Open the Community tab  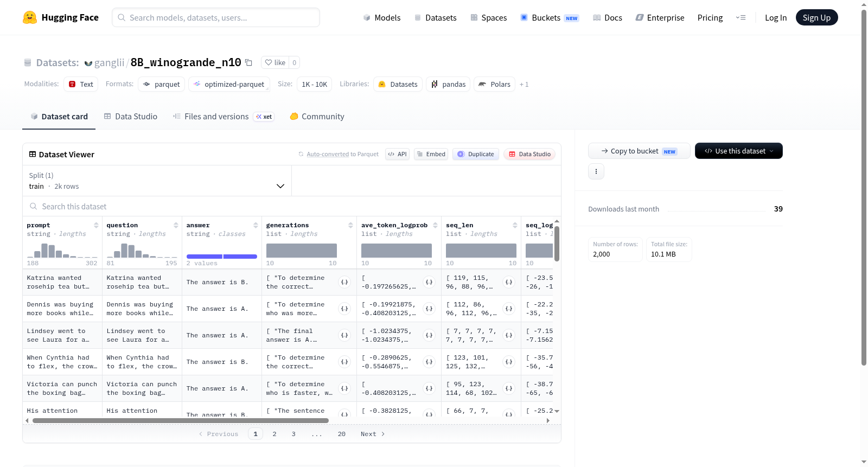317,117
